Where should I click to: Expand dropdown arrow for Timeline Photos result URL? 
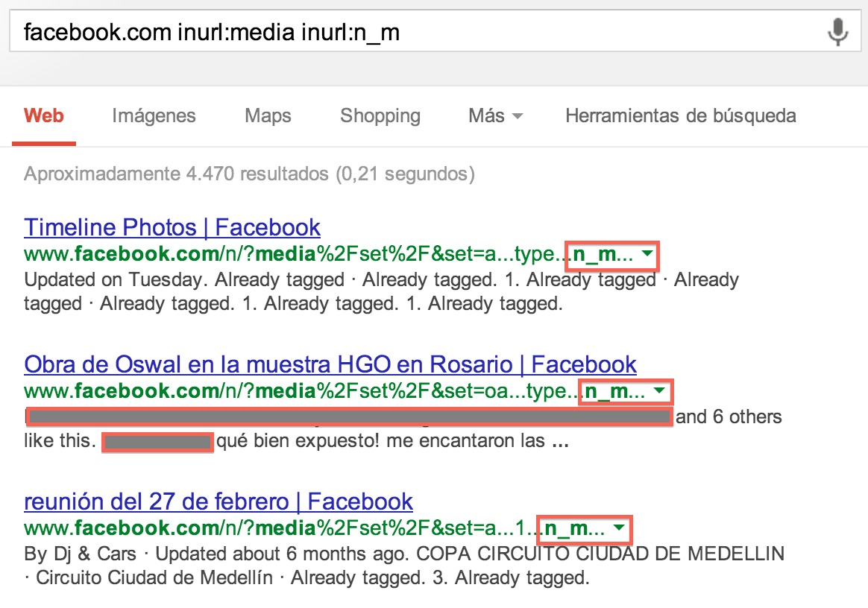point(647,253)
